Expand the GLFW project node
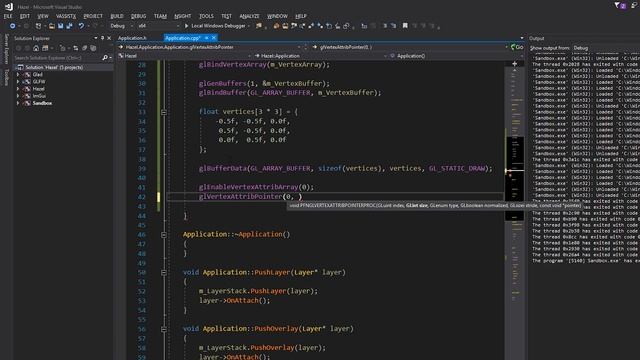 tap(18, 82)
